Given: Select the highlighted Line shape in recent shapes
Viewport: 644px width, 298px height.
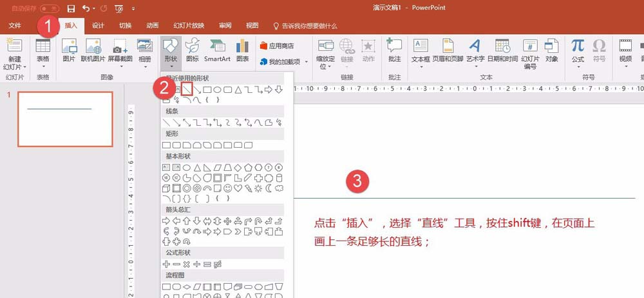Looking at the screenshot, I should click(x=187, y=89).
